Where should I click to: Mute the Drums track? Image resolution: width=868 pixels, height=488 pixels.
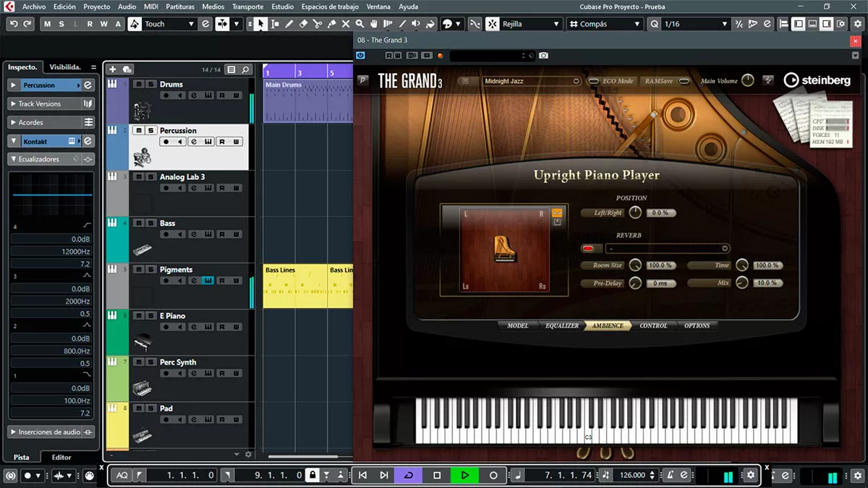[139, 84]
